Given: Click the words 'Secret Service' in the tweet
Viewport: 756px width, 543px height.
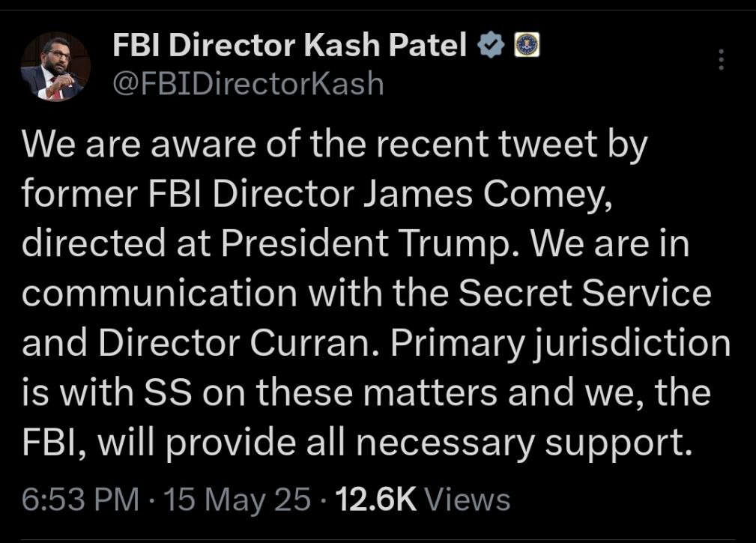Looking at the screenshot, I should coord(585,293).
